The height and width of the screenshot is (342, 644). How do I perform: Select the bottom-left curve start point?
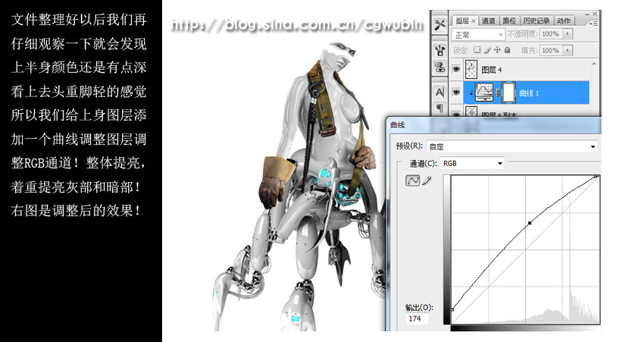(452, 309)
